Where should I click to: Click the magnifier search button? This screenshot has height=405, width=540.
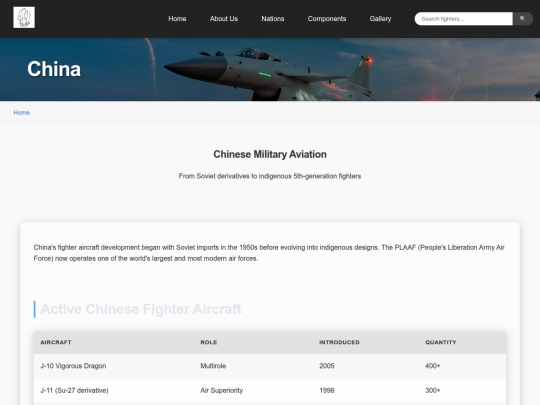pyautogui.click(x=523, y=19)
